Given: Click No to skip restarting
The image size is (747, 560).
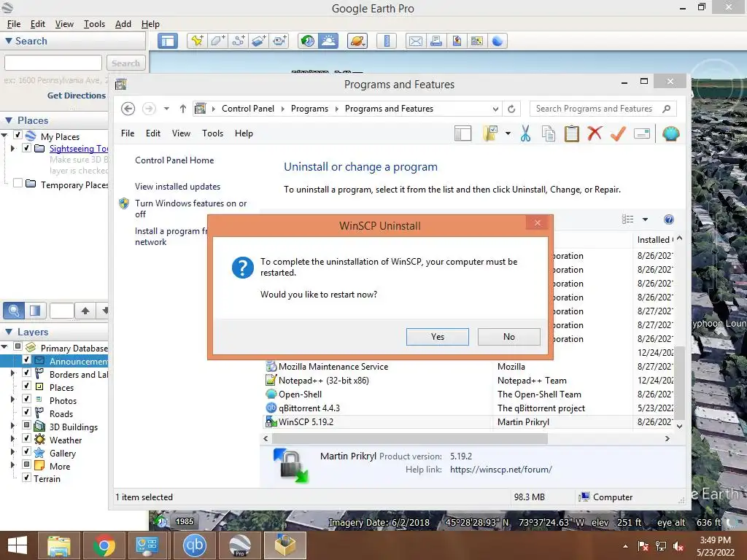Looking at the screenshot, I should pos(508,337).
